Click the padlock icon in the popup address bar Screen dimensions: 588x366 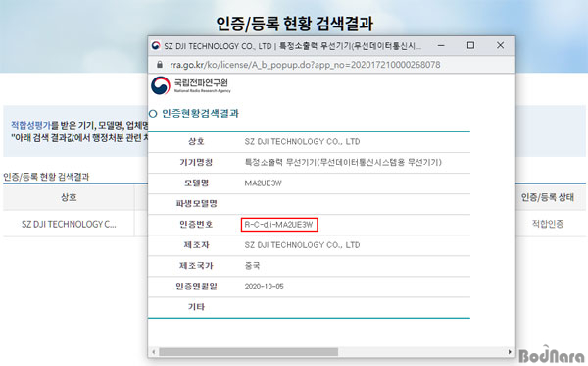pos(160,65)
